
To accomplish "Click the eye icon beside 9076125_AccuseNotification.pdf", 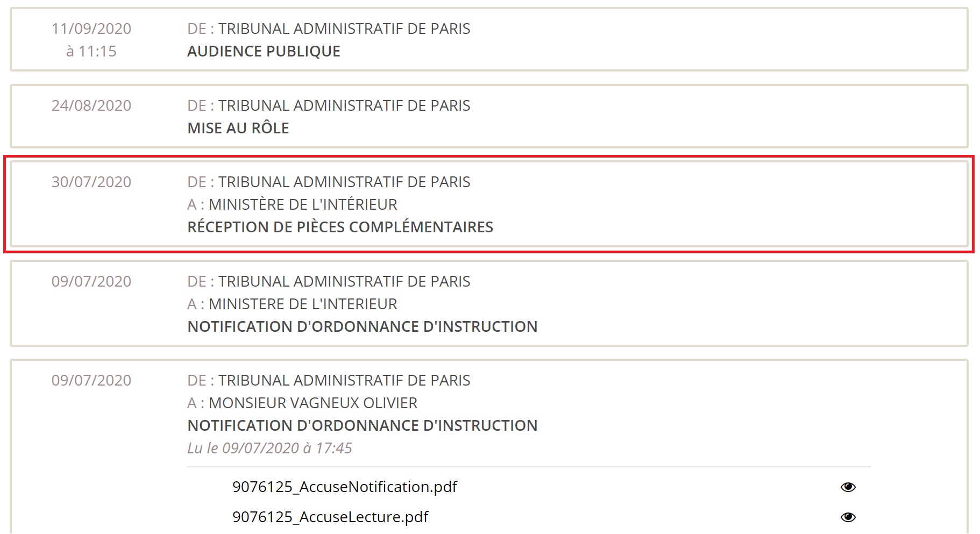I will (x=848, y=487).
